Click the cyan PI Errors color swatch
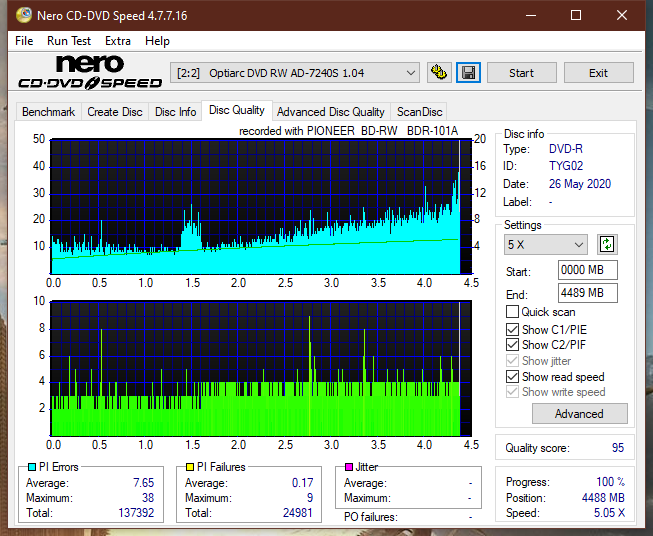Image resolution: width=653 pixels, height=536 pixels. click(x=32, y=467)
